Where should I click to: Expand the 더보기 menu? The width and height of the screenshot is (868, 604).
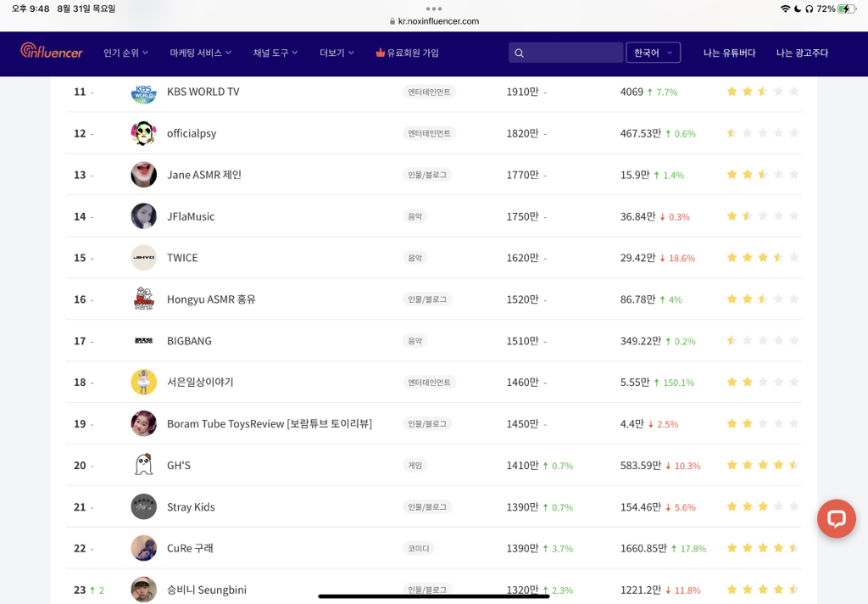[x=337, y=53]
